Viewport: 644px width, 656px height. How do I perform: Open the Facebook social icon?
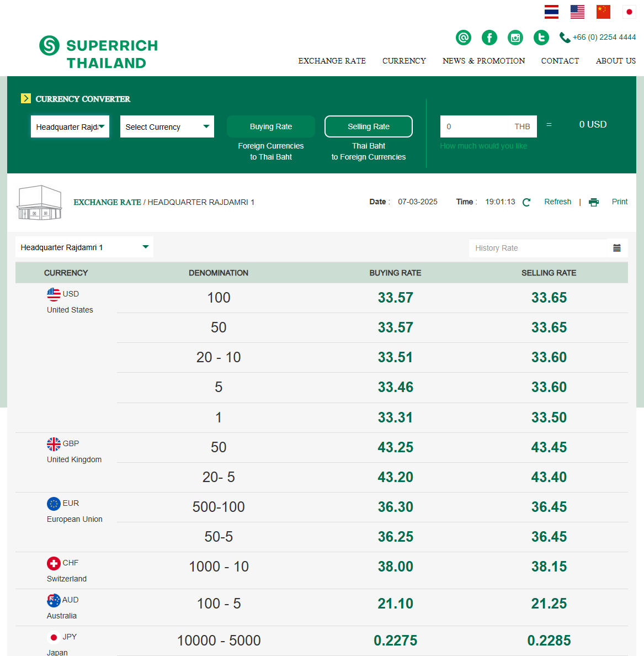point(489,38)
